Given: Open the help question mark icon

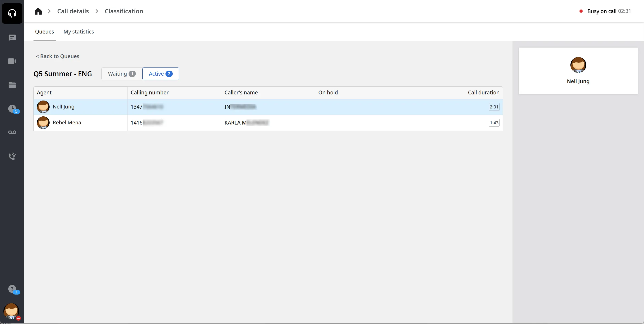Looking at the screenshot, I should [12, 289].
